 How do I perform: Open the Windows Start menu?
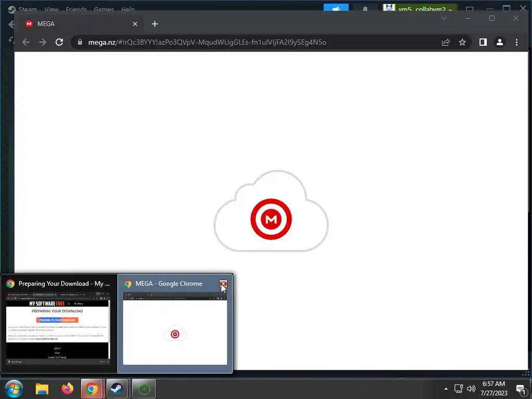(14, 389)
